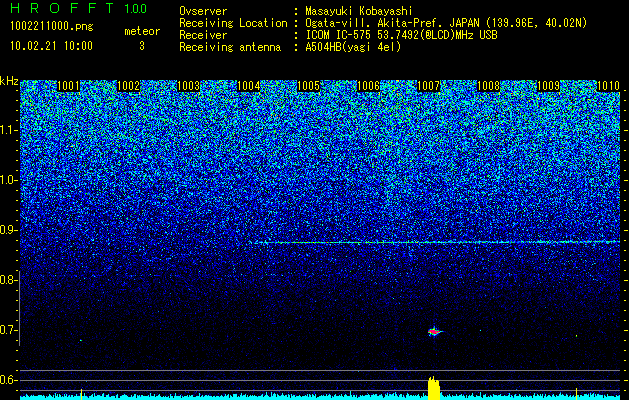Click the 1002 time marker
The height and width of the screenshot is (400, 629).
(128, 86)
